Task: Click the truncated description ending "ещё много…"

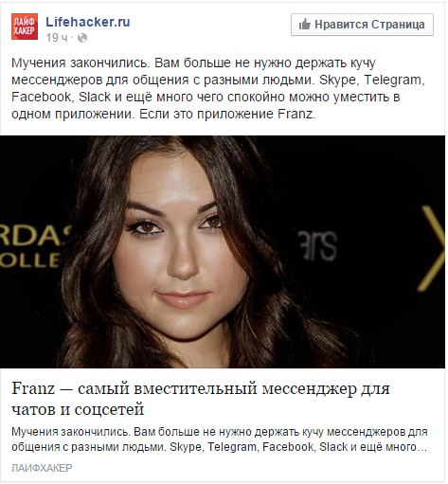Action: 220,447
